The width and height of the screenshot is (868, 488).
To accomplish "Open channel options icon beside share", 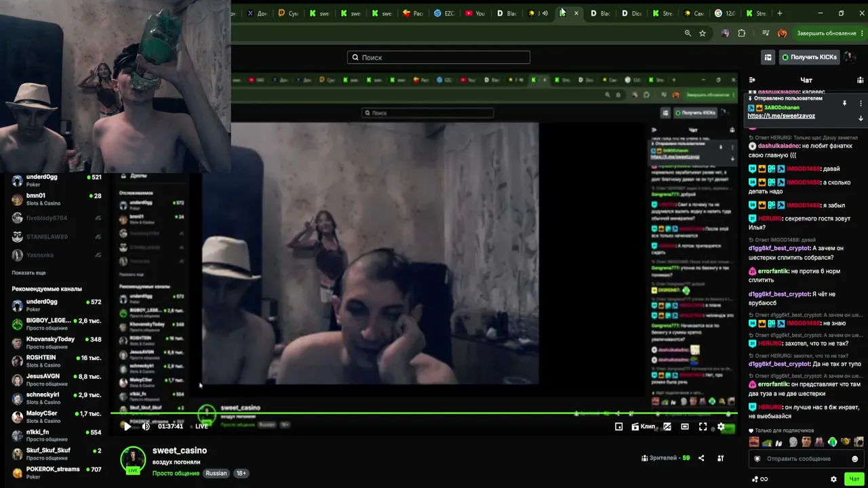I will click(x=721, y=458).
